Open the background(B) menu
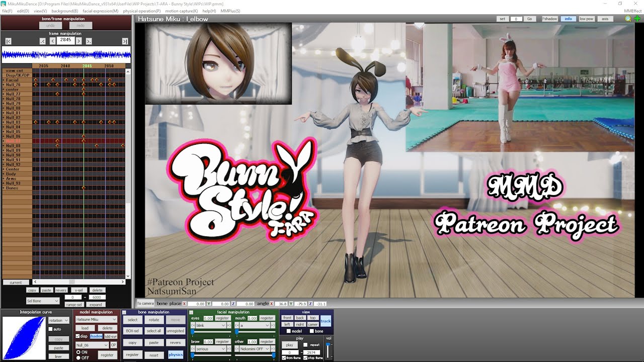 (x=65, y=11)
